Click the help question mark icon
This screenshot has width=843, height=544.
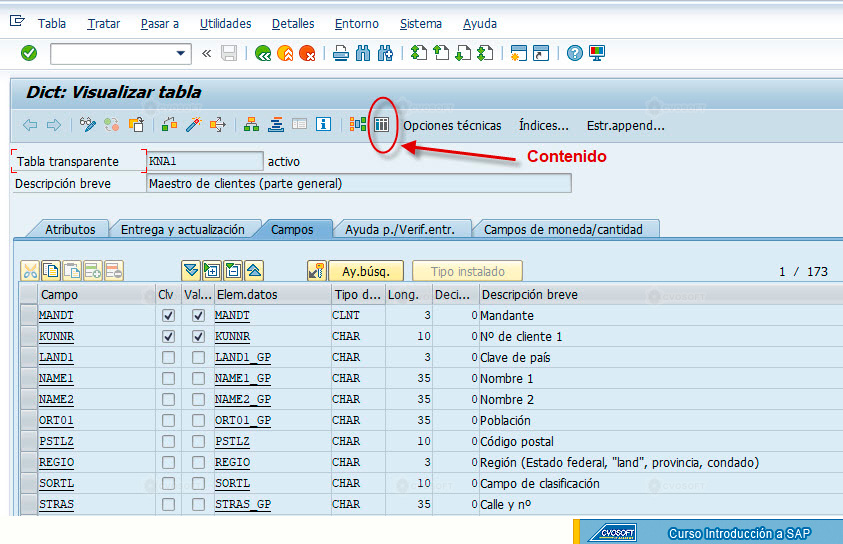(x=575, y=53)
